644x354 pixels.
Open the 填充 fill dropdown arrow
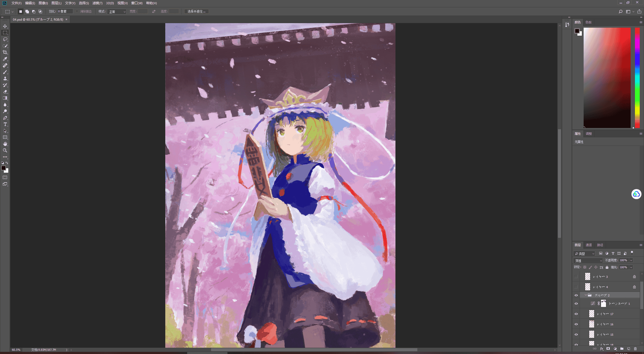tap(631, 268)
